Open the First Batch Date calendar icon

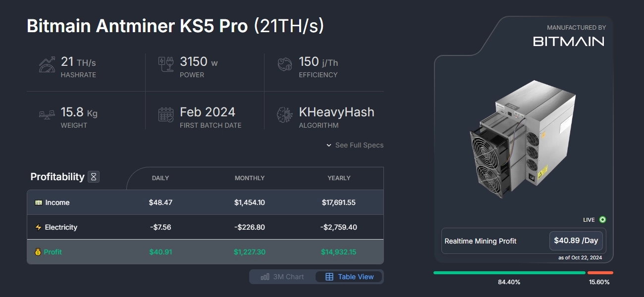165,114
